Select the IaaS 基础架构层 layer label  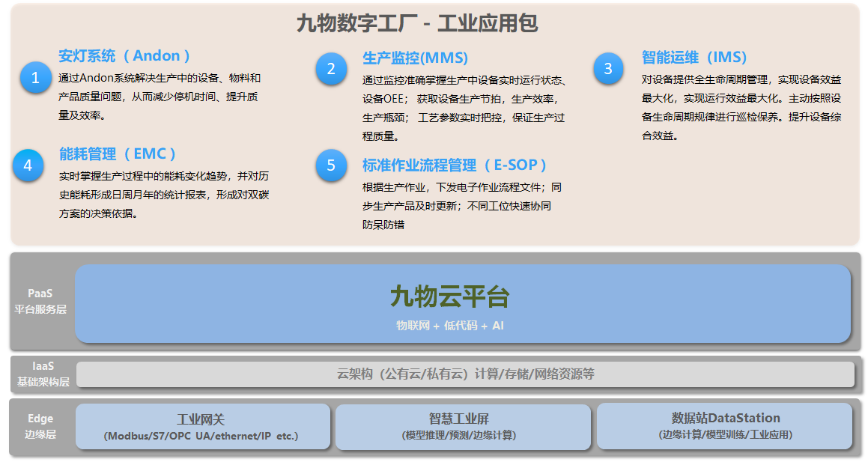click(x=43, y=374)
